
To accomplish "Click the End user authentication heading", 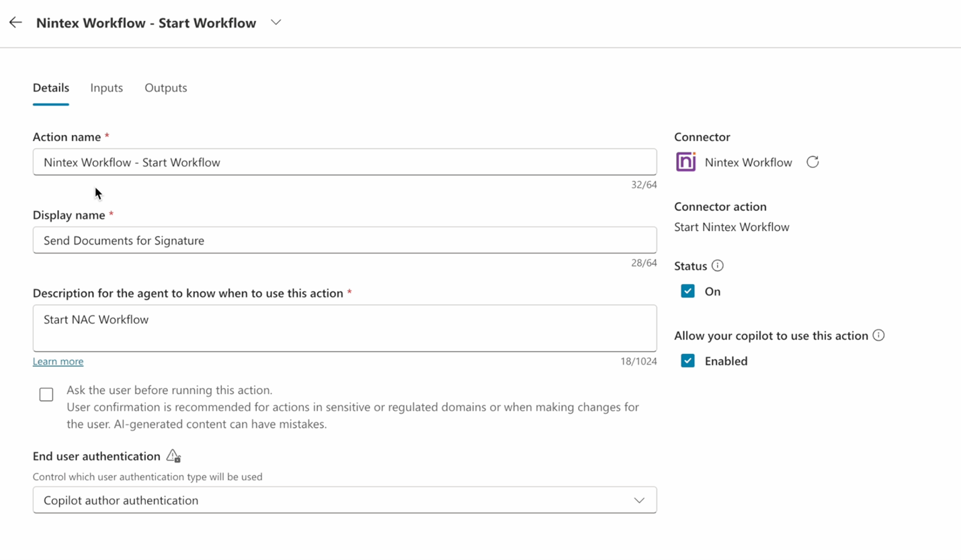I will coord(97,457).
